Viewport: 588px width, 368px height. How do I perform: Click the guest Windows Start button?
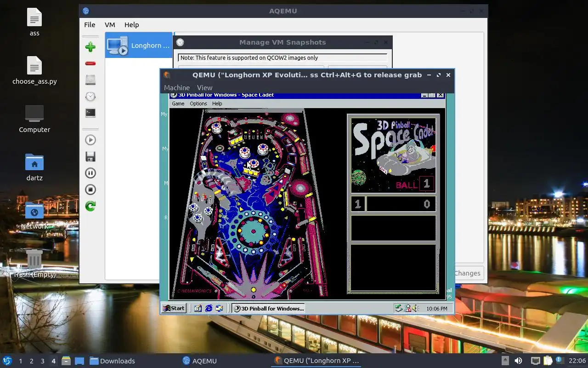174,308
